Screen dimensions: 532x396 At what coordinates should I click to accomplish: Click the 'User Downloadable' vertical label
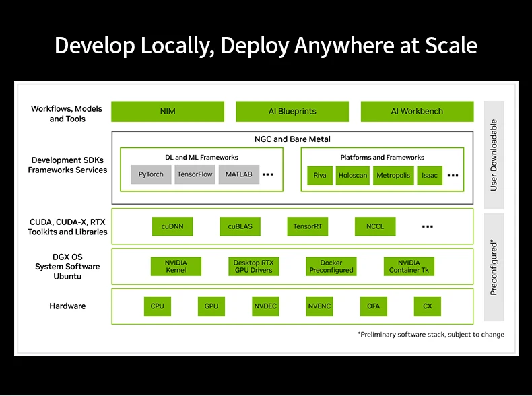(494, 155)
